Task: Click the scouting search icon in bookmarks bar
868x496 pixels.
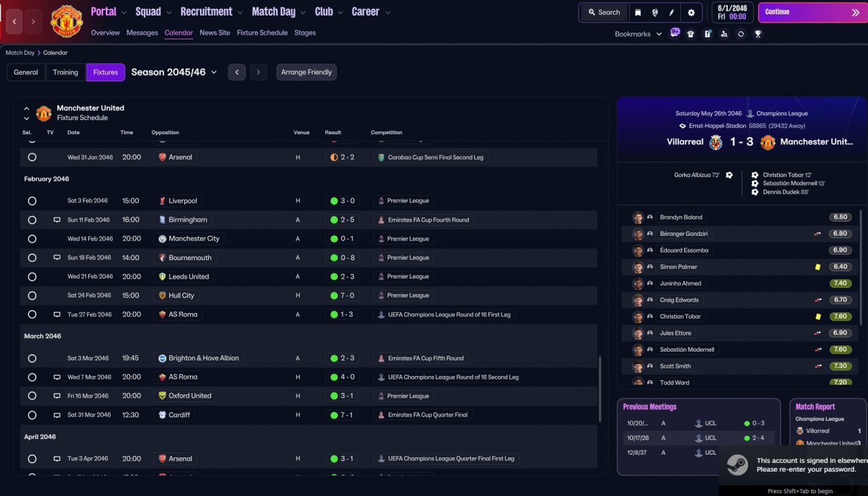Action: tap(724, 34)
